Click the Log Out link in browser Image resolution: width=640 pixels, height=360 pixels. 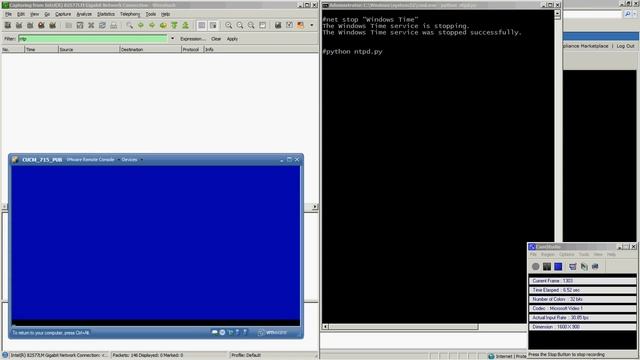(x=625, y=46)
